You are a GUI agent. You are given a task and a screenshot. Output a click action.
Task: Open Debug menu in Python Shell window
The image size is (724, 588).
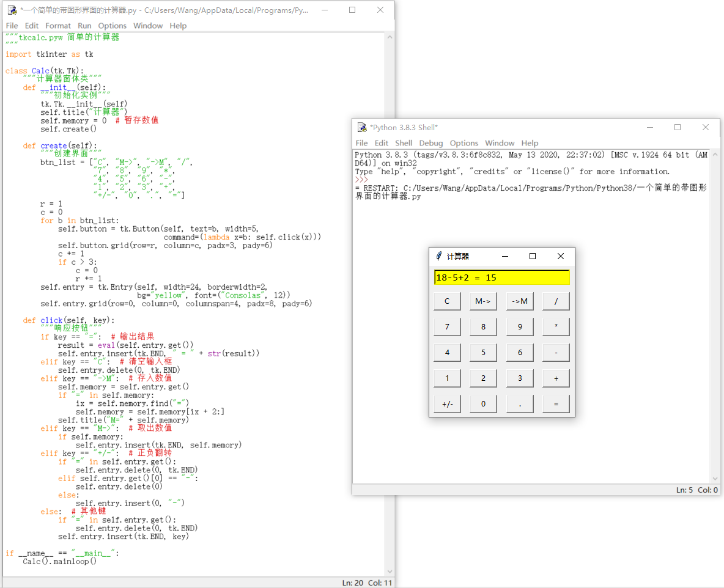(x=431, y=143)
